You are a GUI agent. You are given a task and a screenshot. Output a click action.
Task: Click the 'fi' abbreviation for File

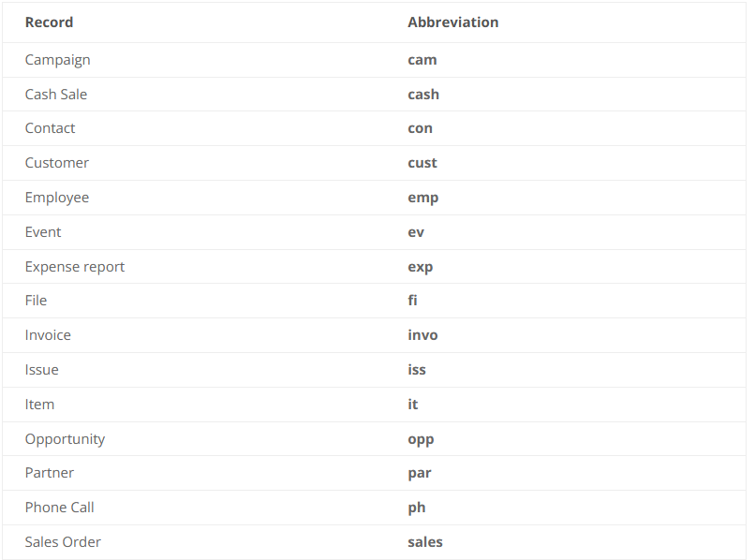[x=412, y=301]
